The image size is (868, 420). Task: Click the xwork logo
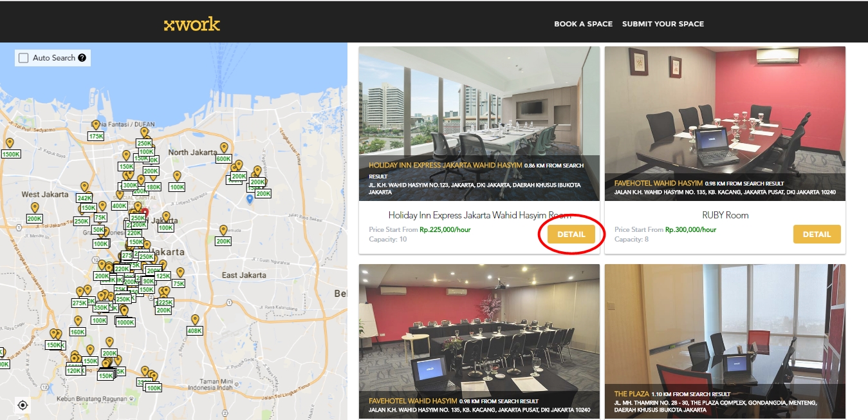coord(192,24)
